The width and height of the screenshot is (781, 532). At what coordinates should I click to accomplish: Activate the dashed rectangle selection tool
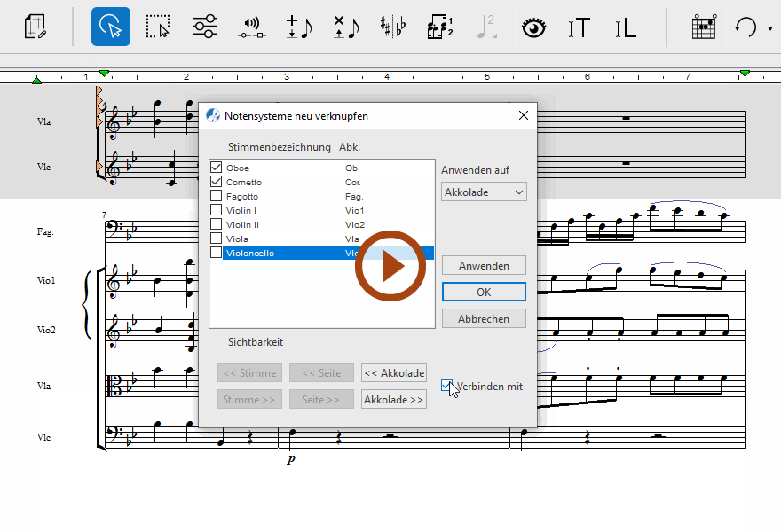click(x=158, y=27)
